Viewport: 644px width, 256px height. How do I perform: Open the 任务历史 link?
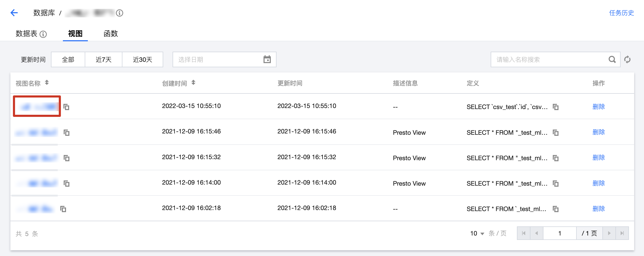tap(621, 13)
